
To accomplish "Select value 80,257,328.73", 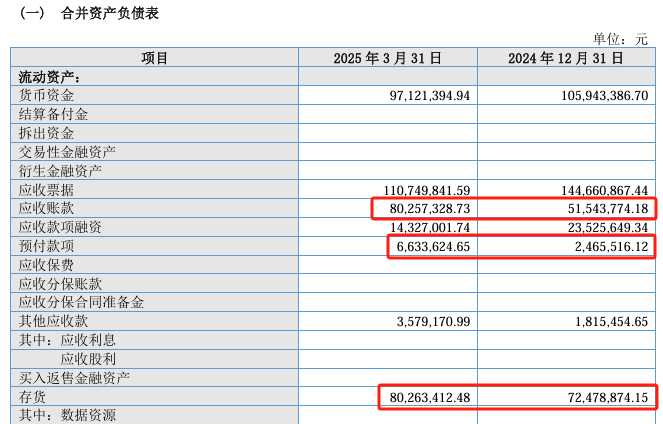I will (430, 208).
